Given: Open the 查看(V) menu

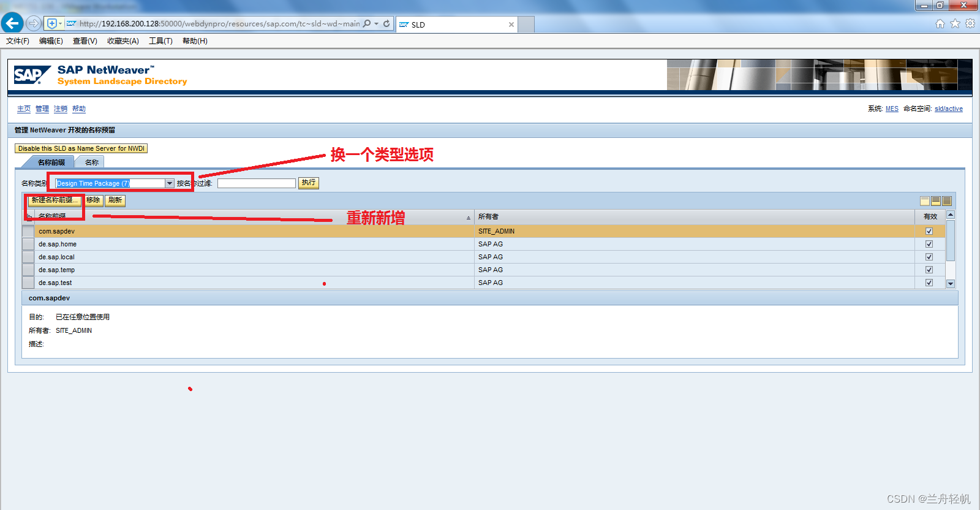Looking at the screenshot, I should 85,41.
